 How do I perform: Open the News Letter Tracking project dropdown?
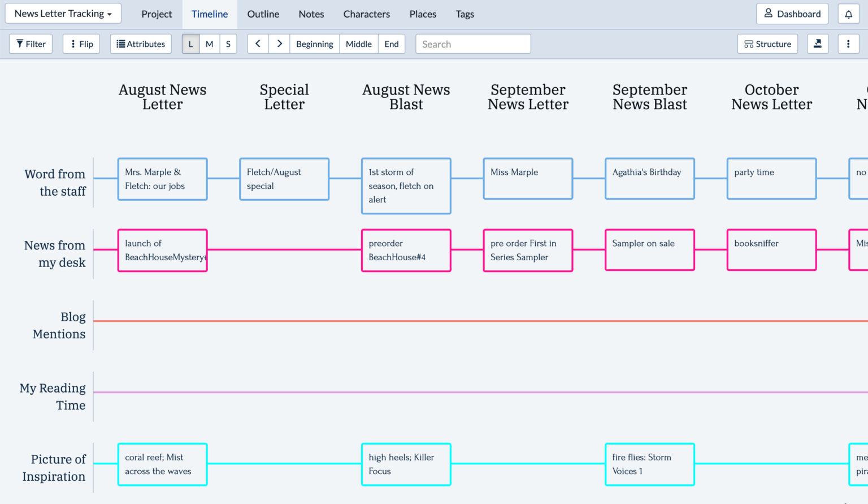pyautogui.click(x=63, y=14)
